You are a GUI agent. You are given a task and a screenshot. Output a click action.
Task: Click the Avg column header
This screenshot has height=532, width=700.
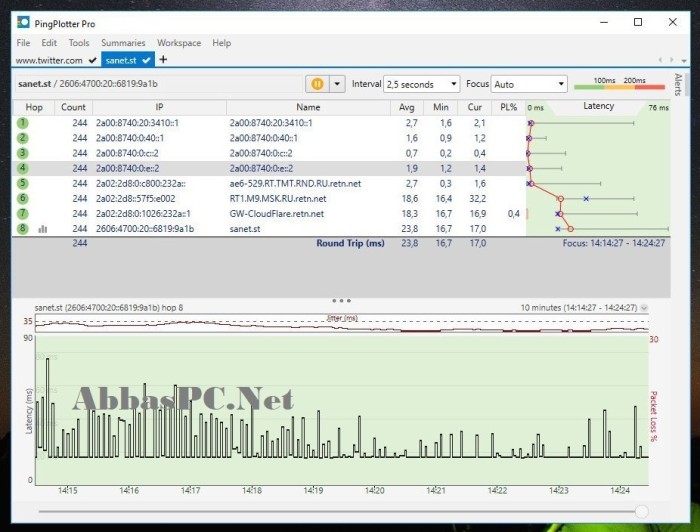(x=406, y=107)
